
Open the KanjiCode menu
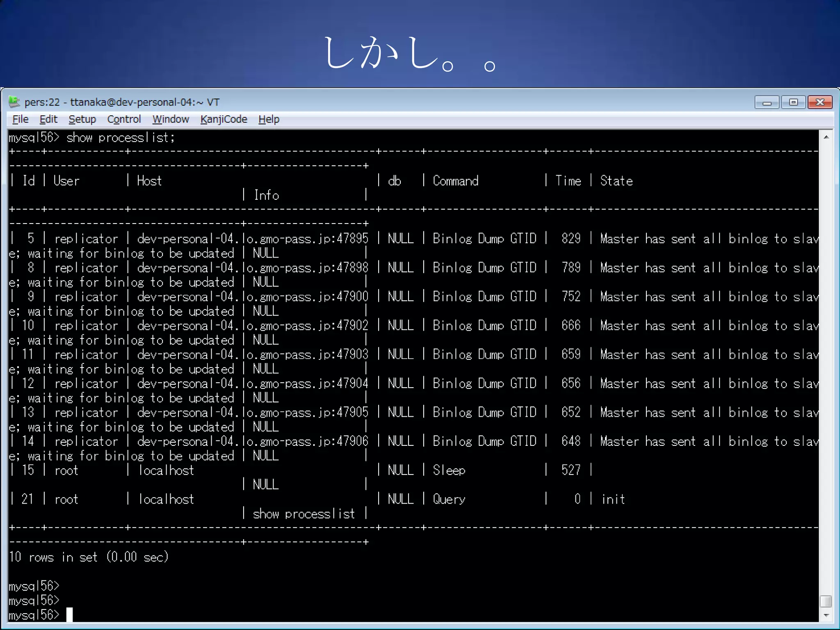click(x=224, y=119)
